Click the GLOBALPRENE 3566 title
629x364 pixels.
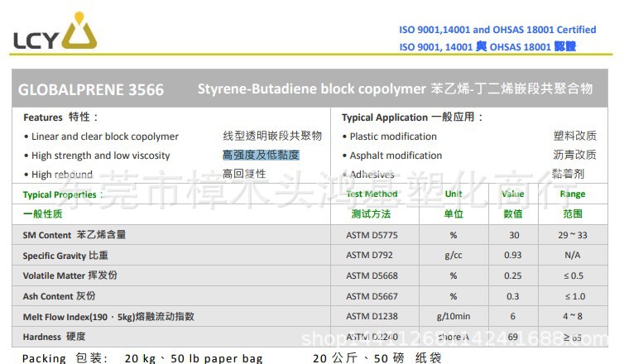91,89
